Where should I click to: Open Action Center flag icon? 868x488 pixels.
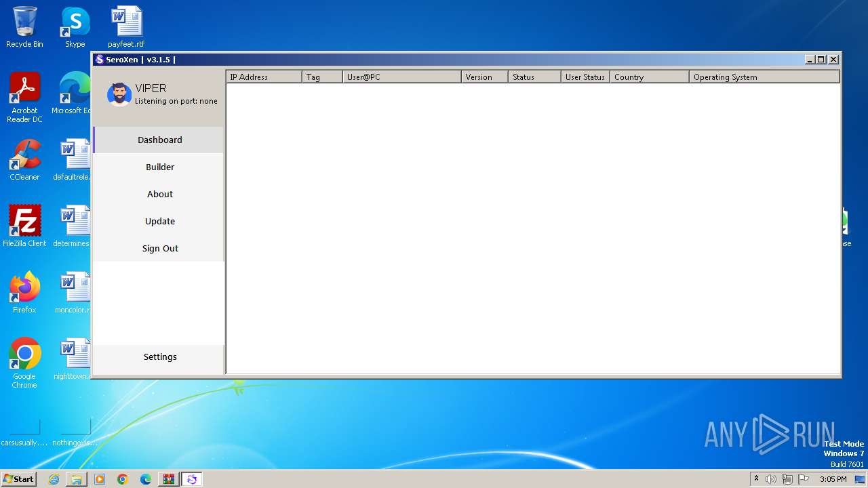pos(804,479)
